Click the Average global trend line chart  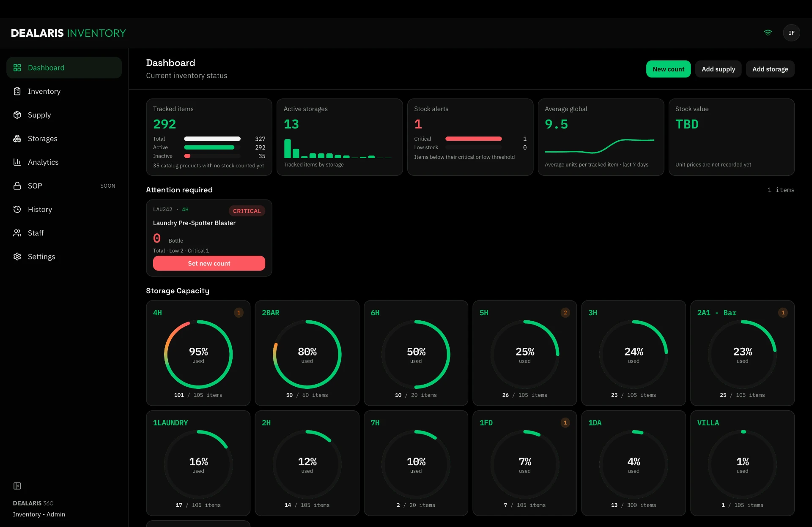click(x=599, y=146)
